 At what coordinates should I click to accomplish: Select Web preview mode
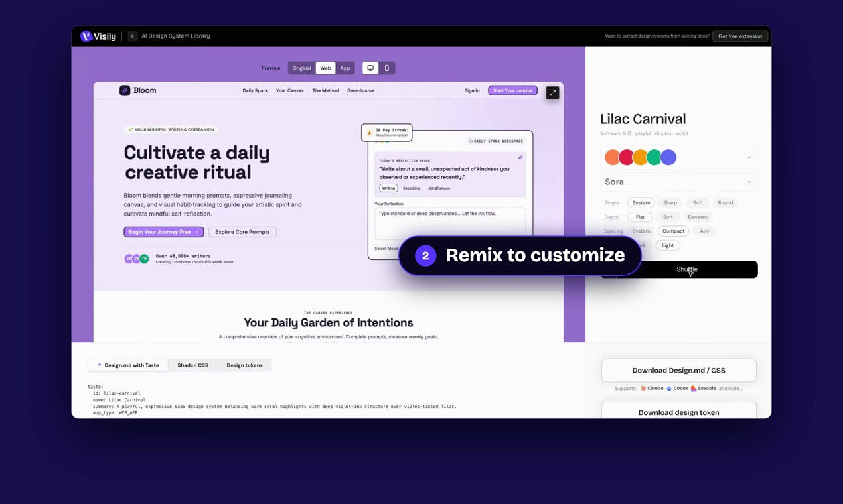[325, 68]
